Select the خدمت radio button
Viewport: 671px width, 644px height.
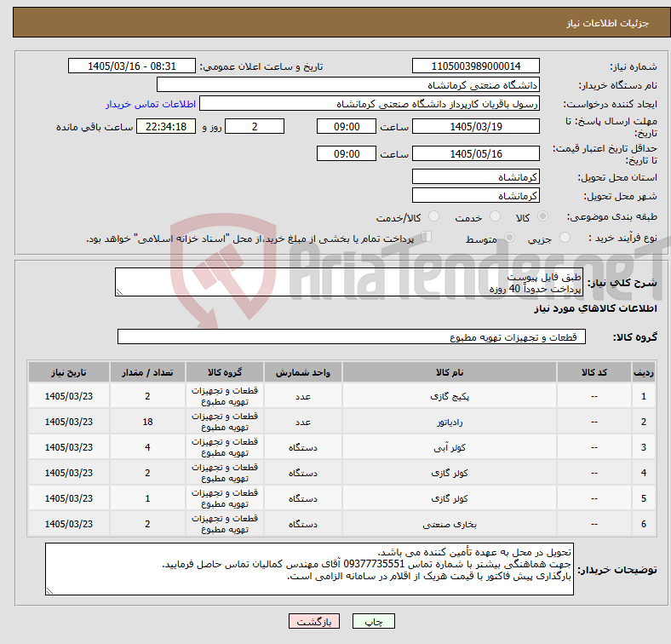click(495, 216)
